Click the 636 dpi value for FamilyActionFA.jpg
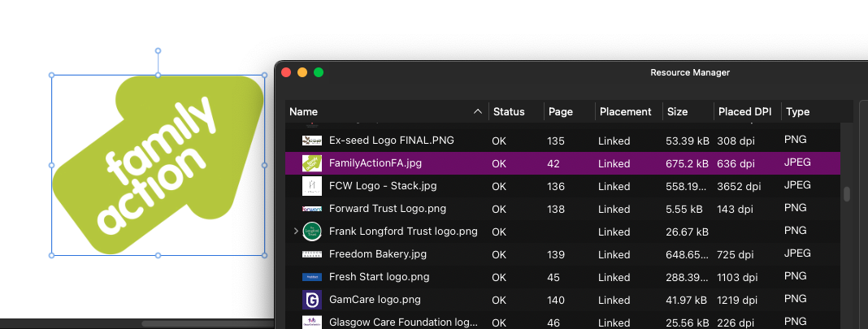The width and height of the screenshot is (868, 329). pyautogui.click(x=736, y=163)
